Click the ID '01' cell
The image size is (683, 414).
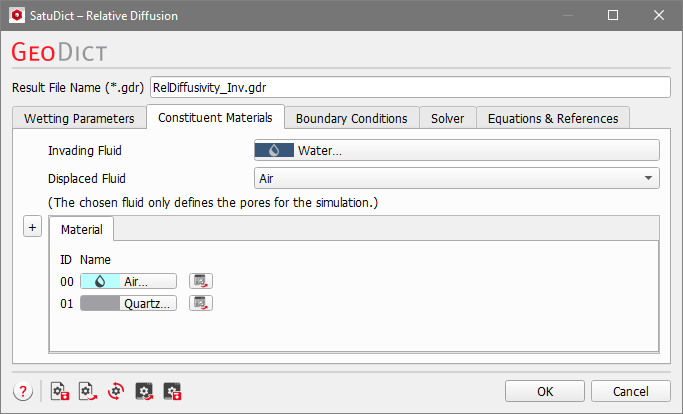[x=67, y=303]
